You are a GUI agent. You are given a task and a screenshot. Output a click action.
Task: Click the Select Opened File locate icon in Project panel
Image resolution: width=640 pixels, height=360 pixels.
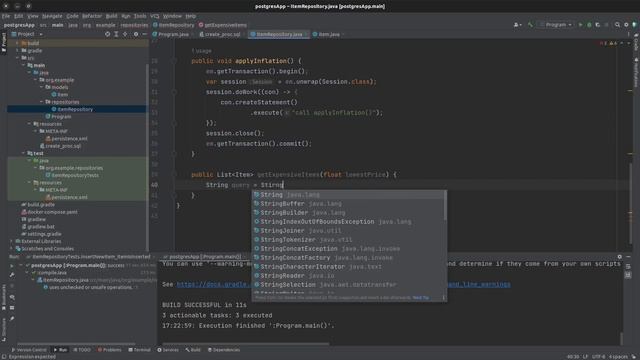[x=107, y=34]
